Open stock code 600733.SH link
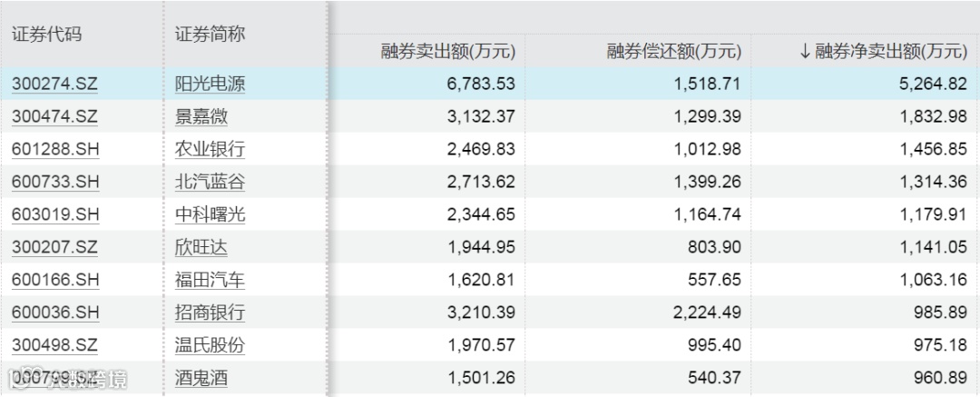The height and width of the screenshot is (397, 980). tap(55, 183)
